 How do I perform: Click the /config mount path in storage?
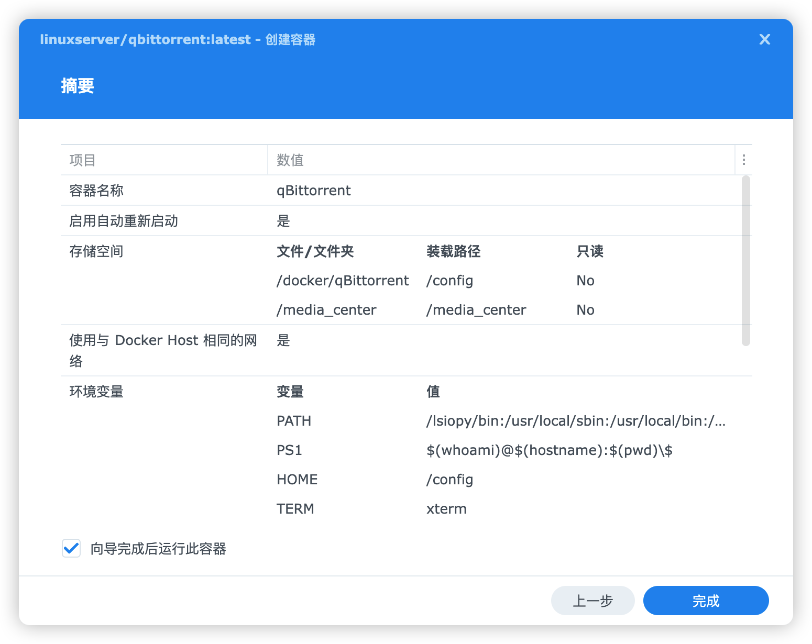tap(449, 281)
